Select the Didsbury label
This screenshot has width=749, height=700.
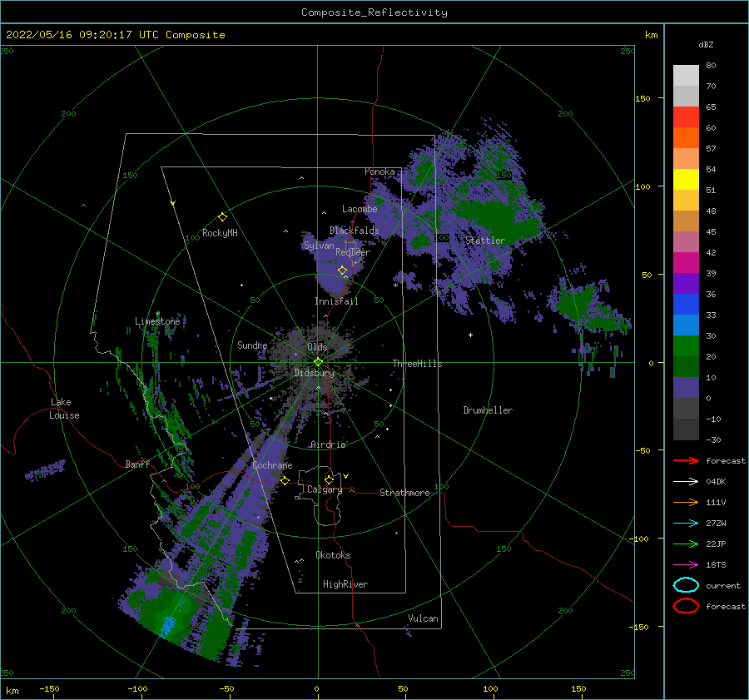point(314,373)
